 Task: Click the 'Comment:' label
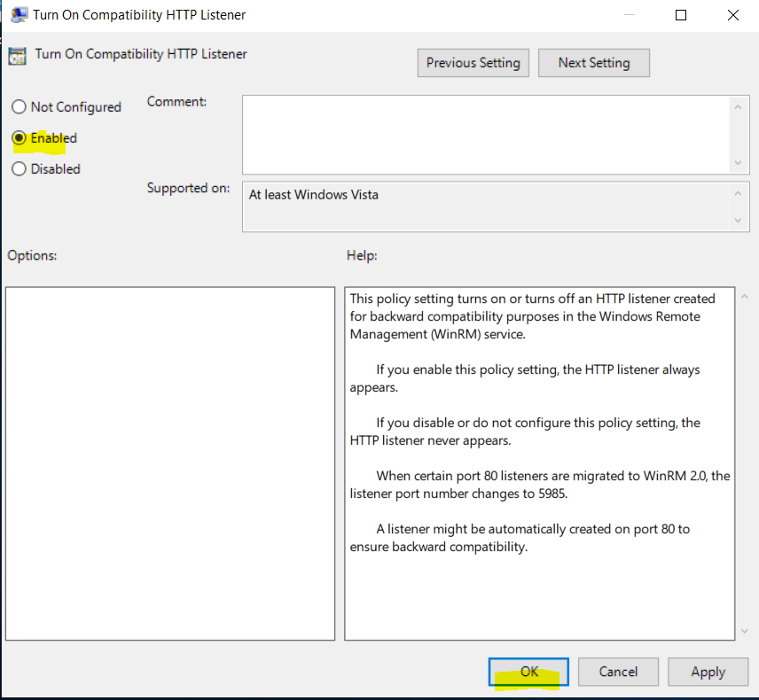coord(176,102)
